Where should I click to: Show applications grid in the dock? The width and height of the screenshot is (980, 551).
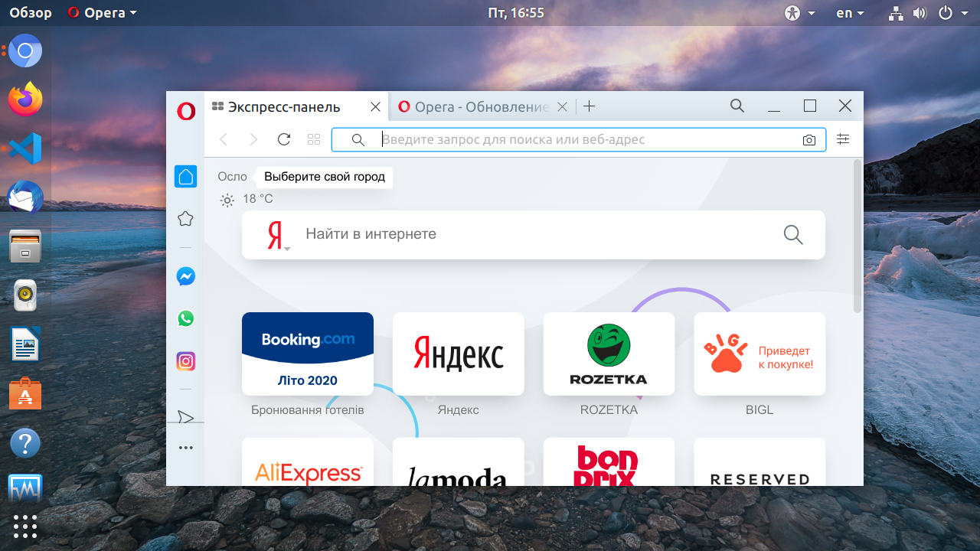[x=25, y=527]
